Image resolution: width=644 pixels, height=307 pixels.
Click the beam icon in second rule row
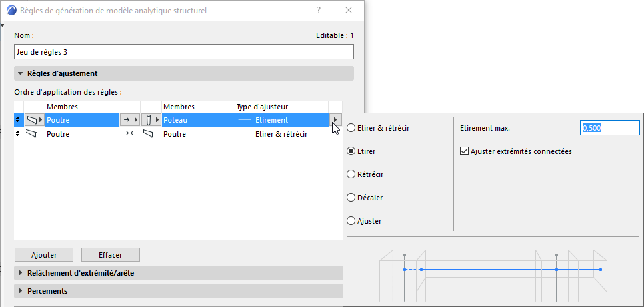31,134
